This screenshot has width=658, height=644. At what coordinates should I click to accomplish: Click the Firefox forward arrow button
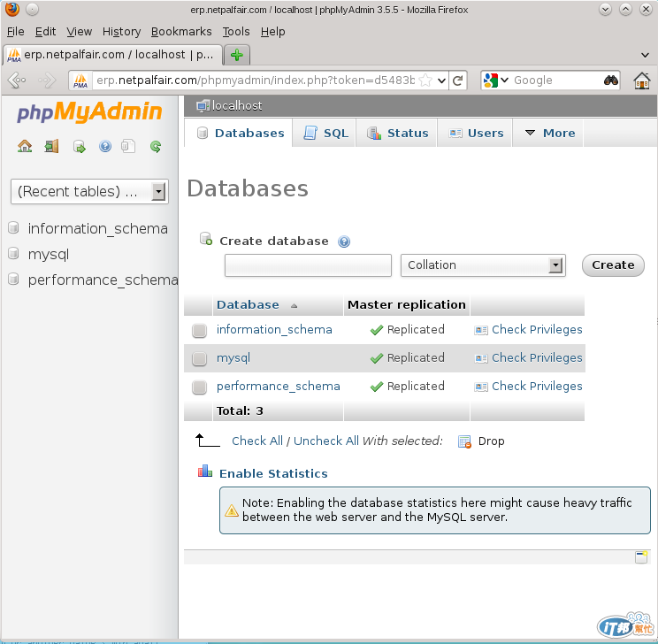click(x=47, y=80)
